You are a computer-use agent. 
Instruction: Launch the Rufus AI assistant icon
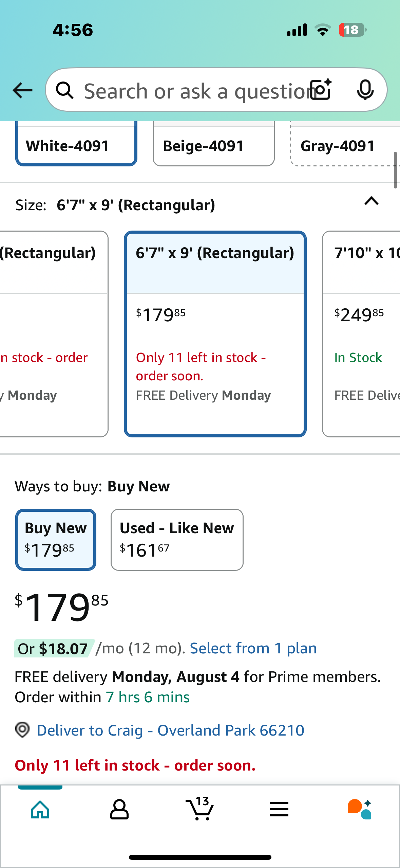pos(360,809)
